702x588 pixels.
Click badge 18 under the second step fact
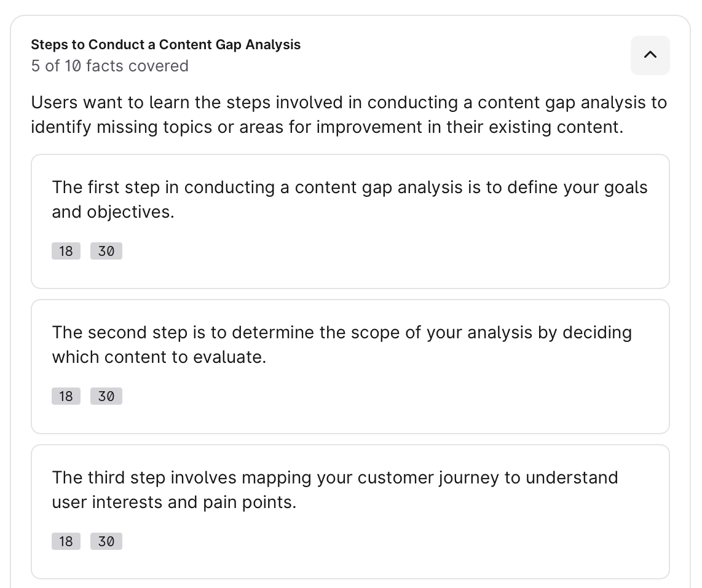66,396
